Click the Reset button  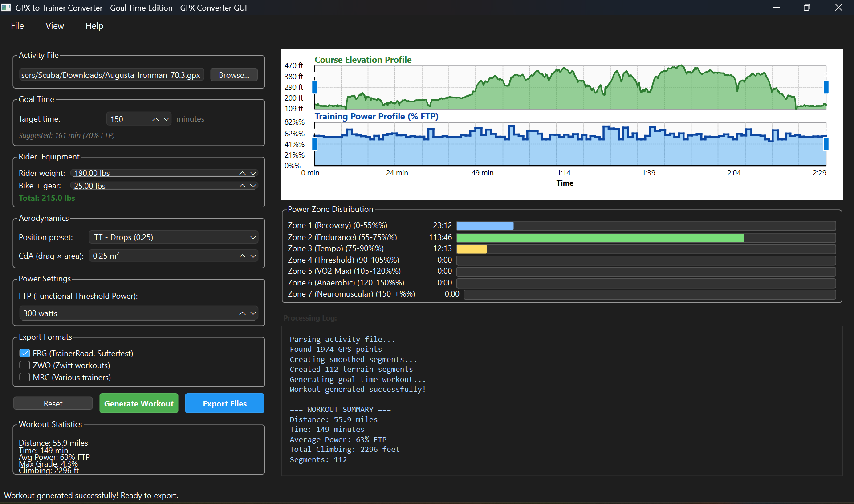53,403
